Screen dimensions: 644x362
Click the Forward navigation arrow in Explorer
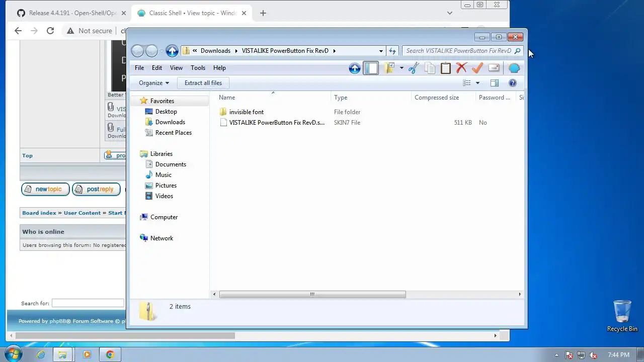[x=151, y=51]
